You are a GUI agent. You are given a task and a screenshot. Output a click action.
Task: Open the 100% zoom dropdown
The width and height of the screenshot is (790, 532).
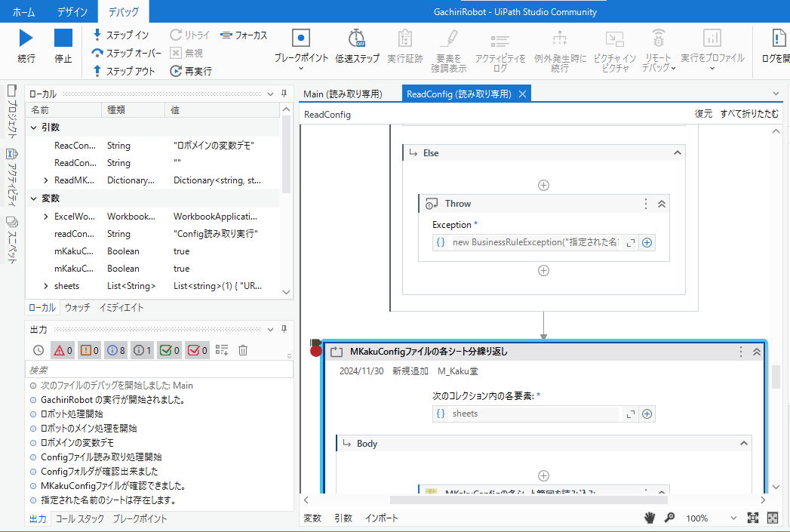tap(733, 518)
